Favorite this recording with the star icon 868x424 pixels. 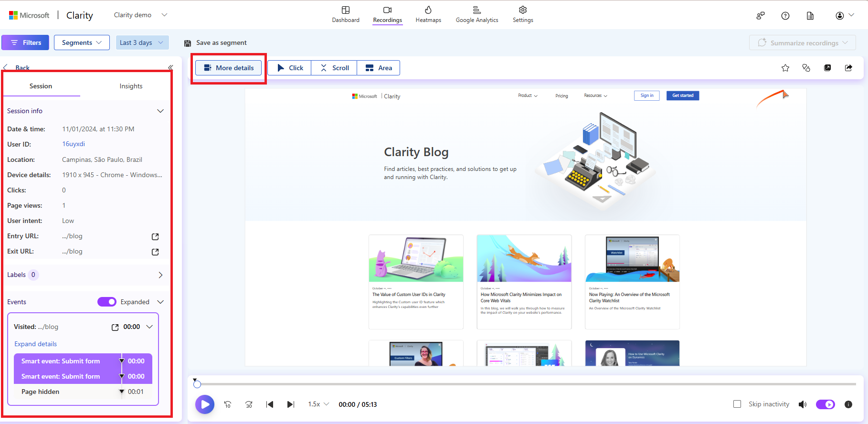pyautogui.click(x=785, y=68)
